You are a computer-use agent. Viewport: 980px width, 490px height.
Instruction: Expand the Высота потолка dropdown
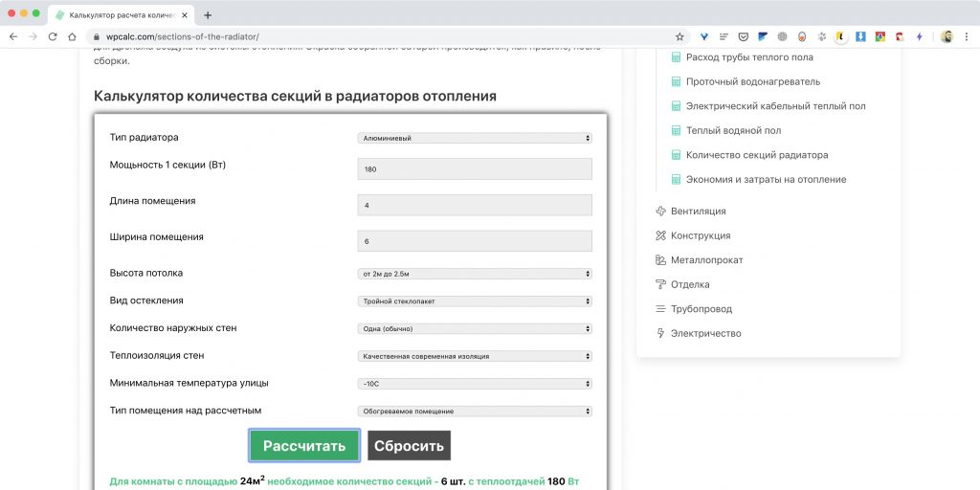coord(474,274)
